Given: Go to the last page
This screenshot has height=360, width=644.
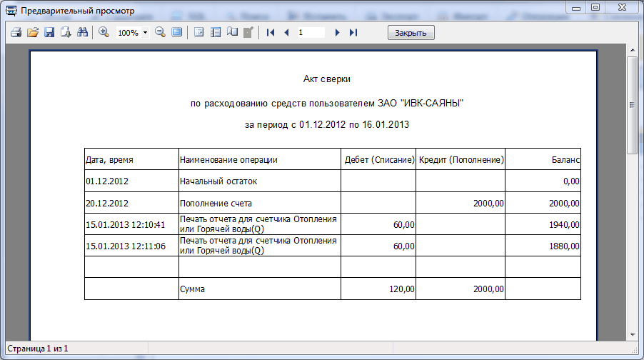Looking at the screenshot, I should pyautogui.click(x=353, y=32).
